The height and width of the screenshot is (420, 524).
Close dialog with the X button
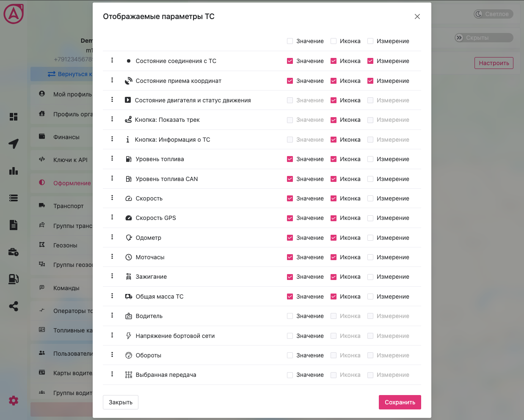(x=417, y=16)
